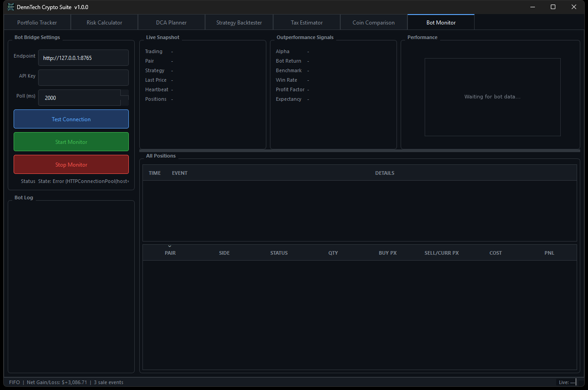The image size is (588, 390).
Task: Click the Pair label in Live Snapshot
Action: coord(149,61)
